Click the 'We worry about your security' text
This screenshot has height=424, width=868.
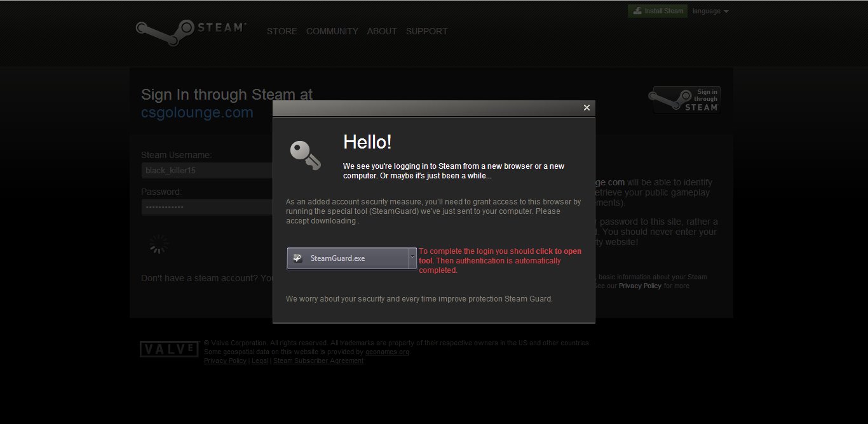419,298
